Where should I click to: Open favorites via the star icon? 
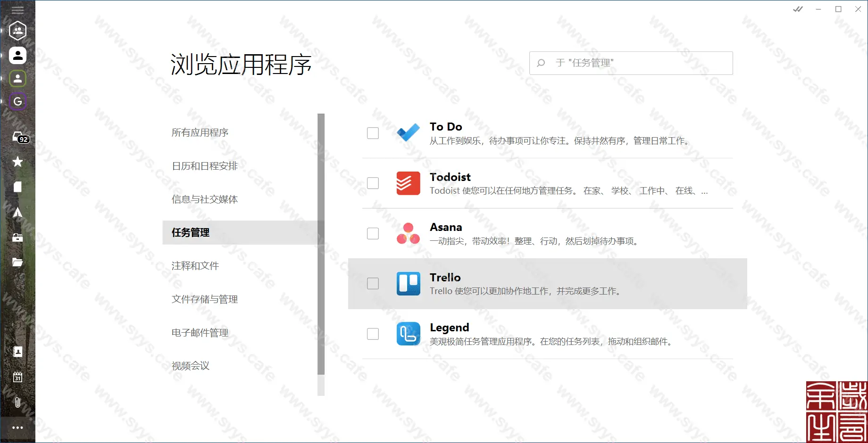tap(17, 162)
